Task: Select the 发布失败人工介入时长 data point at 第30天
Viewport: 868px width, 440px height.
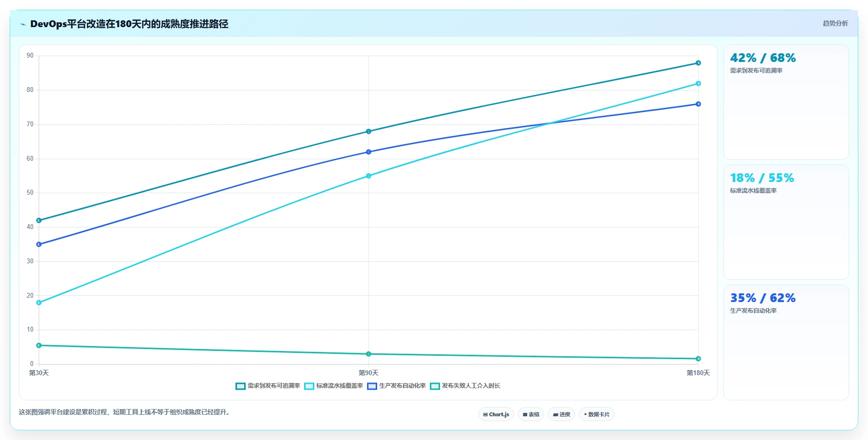Action: (39, 346)
